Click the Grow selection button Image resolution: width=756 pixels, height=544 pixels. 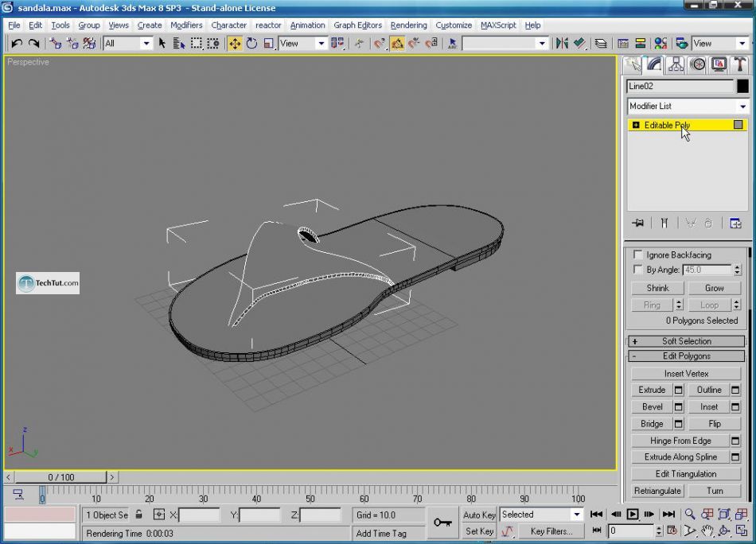point(715,288)
